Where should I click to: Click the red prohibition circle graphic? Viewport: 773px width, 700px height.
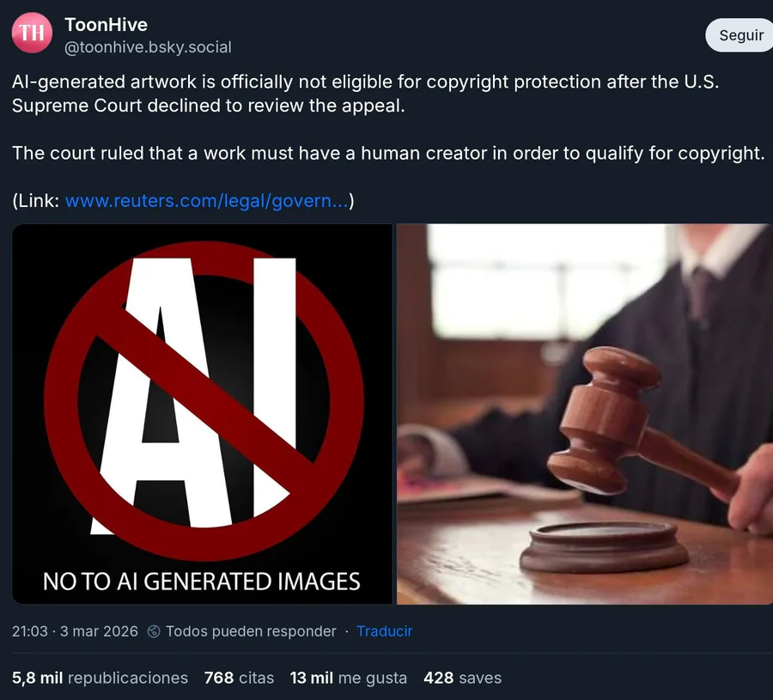click(x=204, y=401)
